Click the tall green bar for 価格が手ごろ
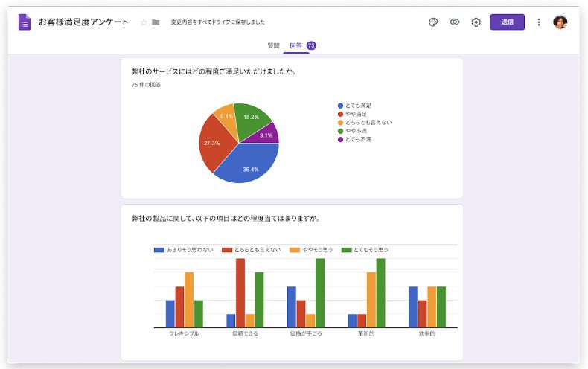The height and width of the screenshot is (369, 588). (x=320, y=293)
